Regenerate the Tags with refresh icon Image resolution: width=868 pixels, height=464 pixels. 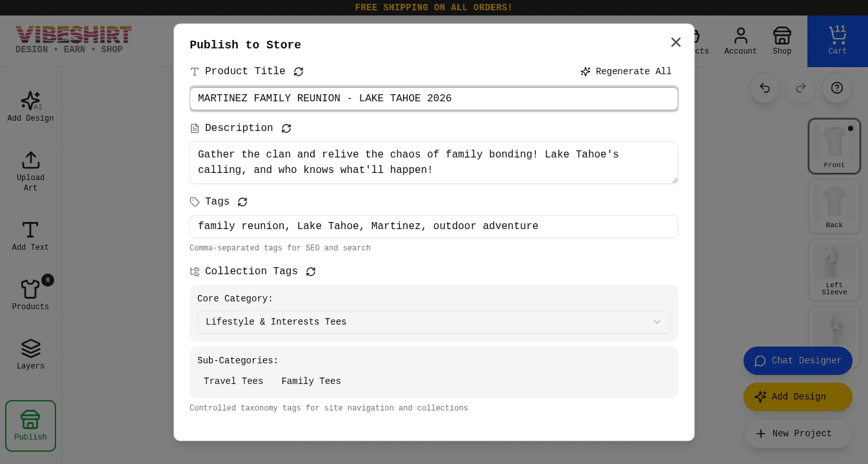[242, 202]
